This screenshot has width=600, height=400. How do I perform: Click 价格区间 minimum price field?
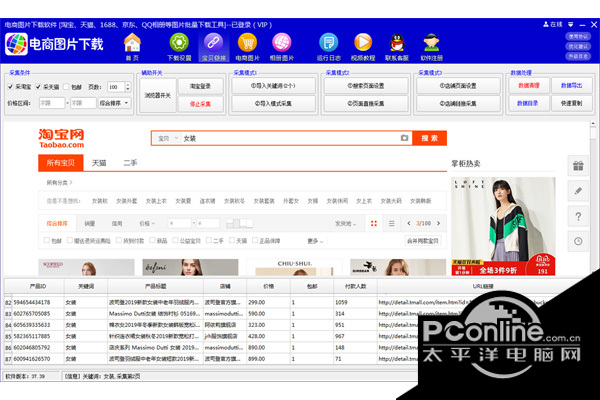click(52, 103)
